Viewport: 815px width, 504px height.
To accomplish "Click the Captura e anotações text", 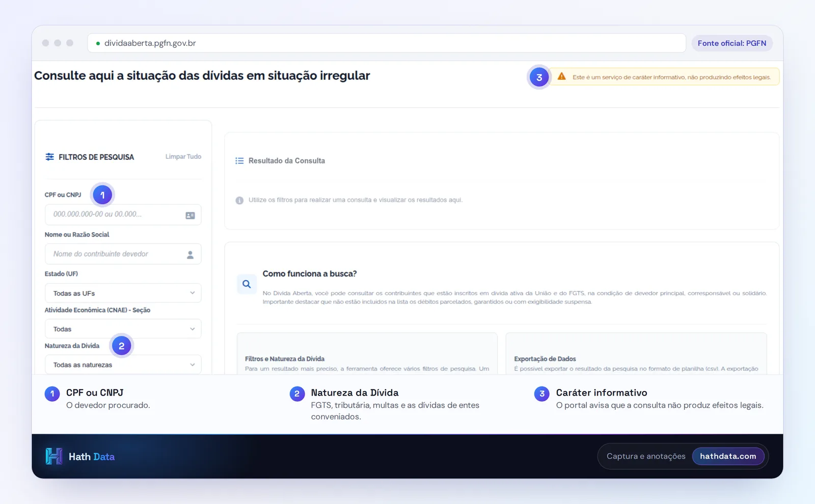I will (x=646, y=456).
